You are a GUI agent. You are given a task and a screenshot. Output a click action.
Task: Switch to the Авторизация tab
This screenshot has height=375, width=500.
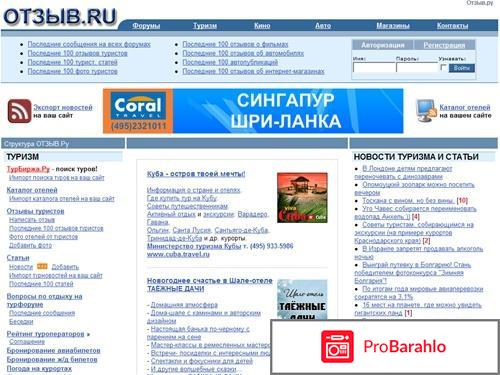click(x=383, y=45)
